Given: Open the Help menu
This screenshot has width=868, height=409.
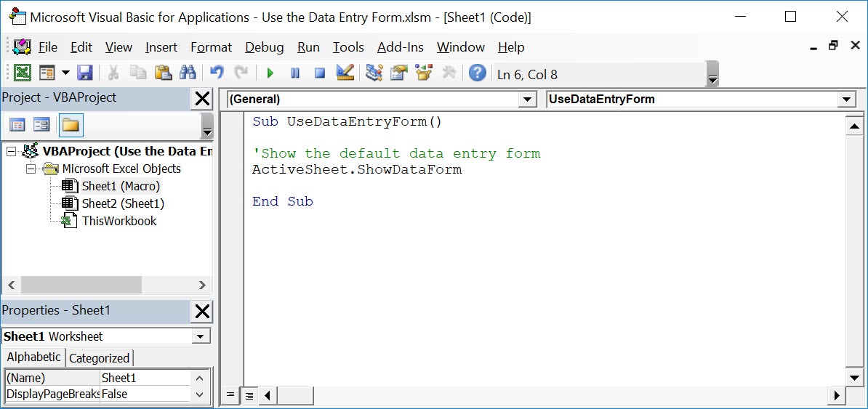Looking at the screenshot, I should click(x=511, y=48).
